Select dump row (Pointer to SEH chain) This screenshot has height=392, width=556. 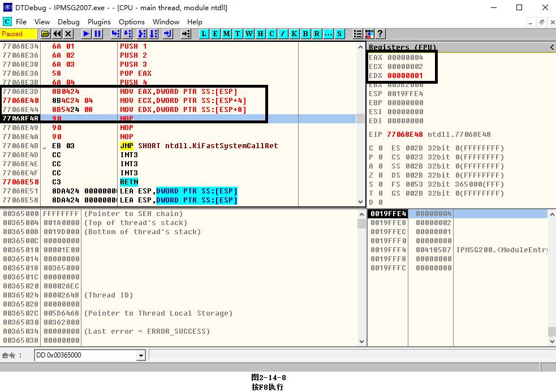pos(178,214)
